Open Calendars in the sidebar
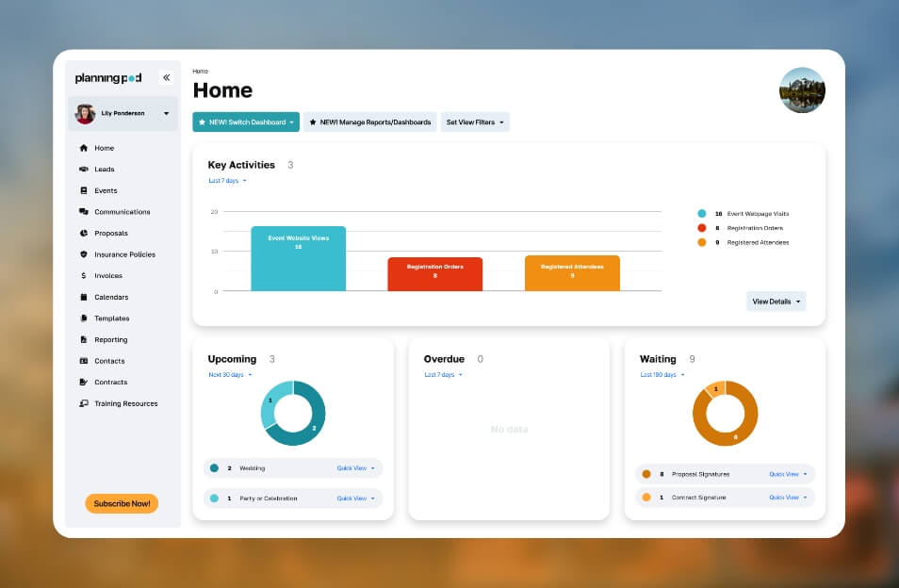This screenshot has width=899, height=588. (111, 297)
